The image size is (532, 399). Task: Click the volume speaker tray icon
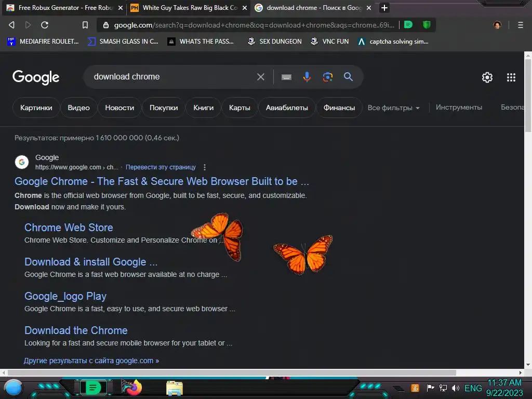click(456, 388)
